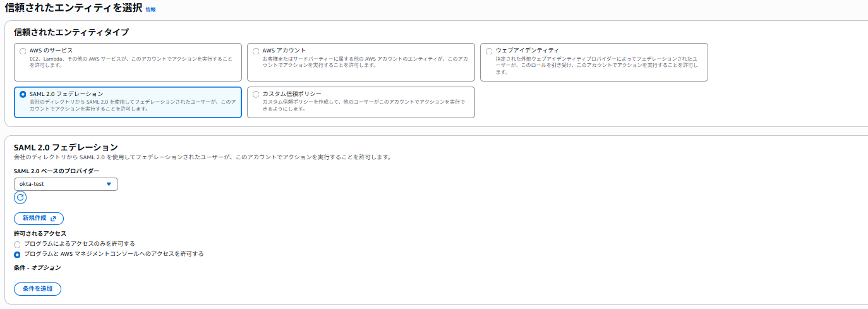Image resolution: width=868 pixels, height=309 pixels.
Task: Select the SAML 2.0 フェデレーション entity type
Action: click(x=23, y=95)
